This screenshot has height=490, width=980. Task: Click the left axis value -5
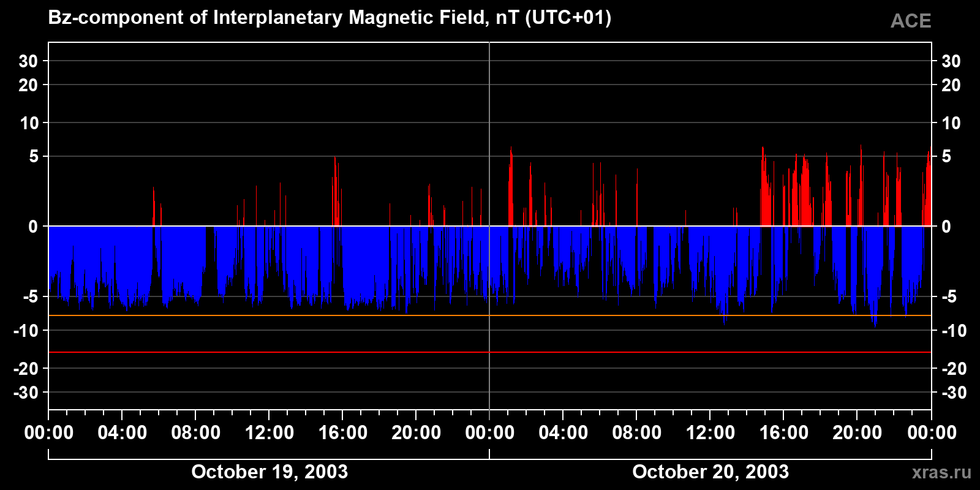coord(31,297)
